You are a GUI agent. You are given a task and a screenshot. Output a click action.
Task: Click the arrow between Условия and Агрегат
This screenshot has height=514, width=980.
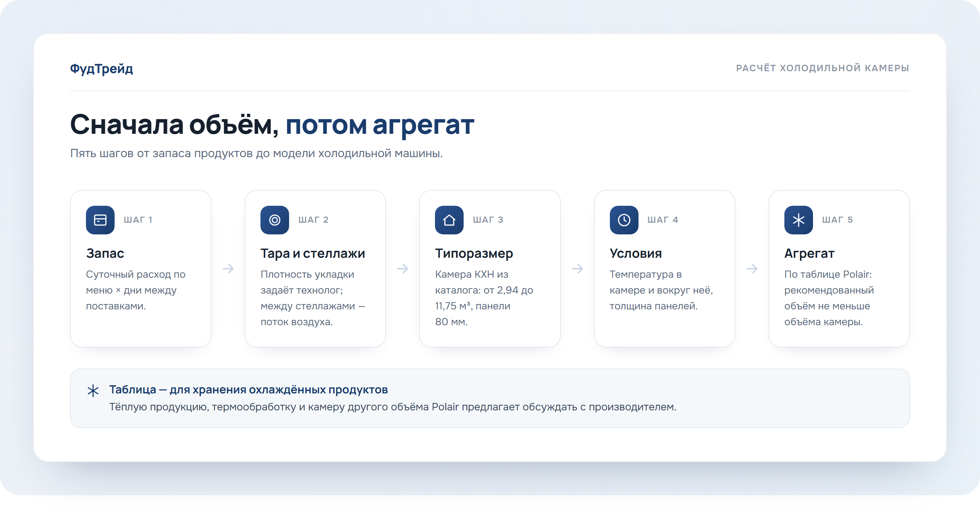click(x=752, y=269)
